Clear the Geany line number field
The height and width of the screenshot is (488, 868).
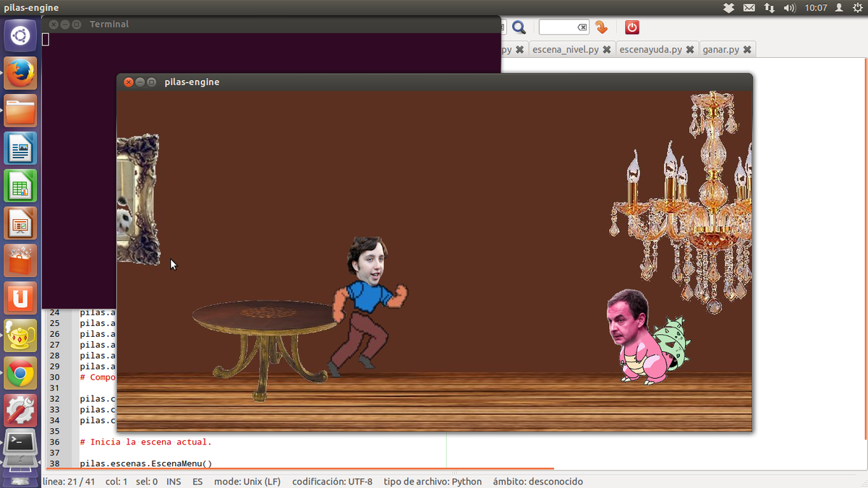[x=582, y=27]
